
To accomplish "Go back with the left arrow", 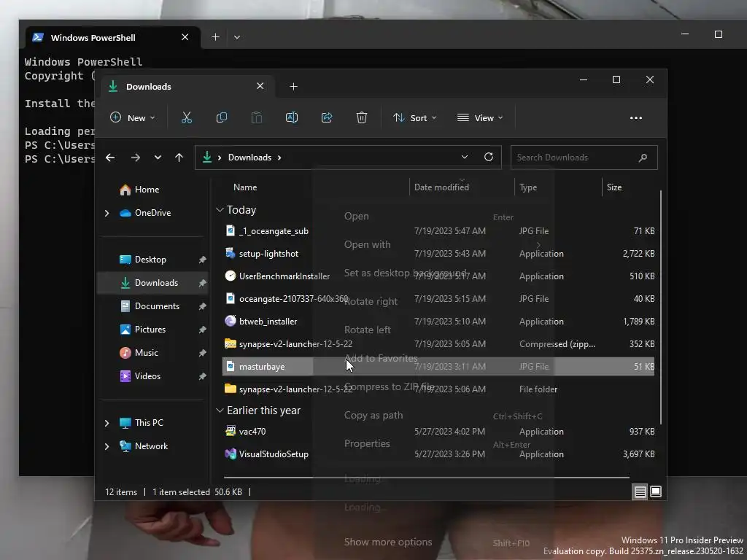I will point(110,157).
